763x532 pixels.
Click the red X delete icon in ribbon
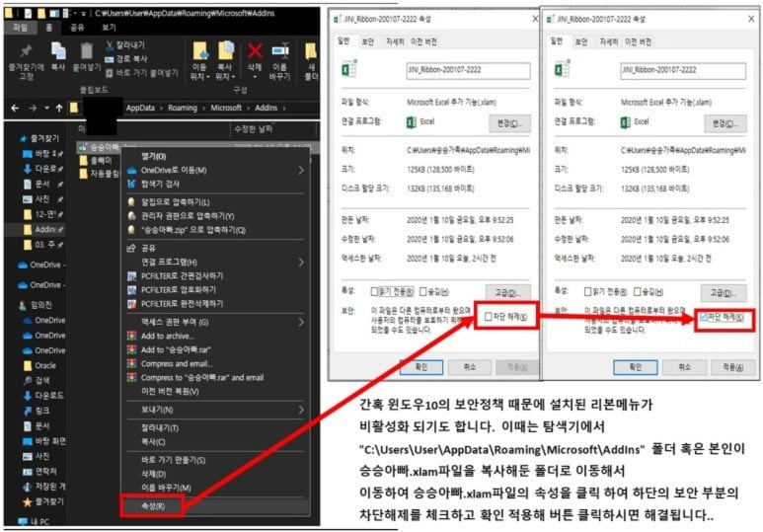point(255,51)
